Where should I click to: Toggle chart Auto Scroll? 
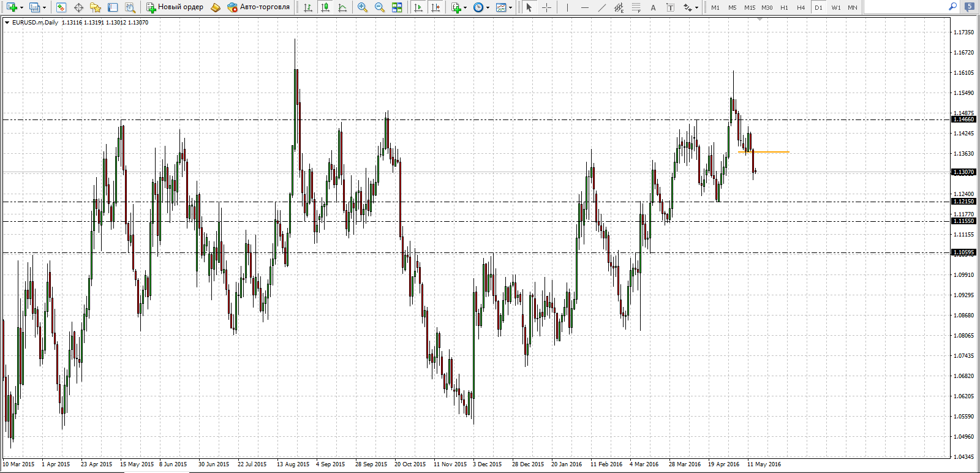[418, 7]
